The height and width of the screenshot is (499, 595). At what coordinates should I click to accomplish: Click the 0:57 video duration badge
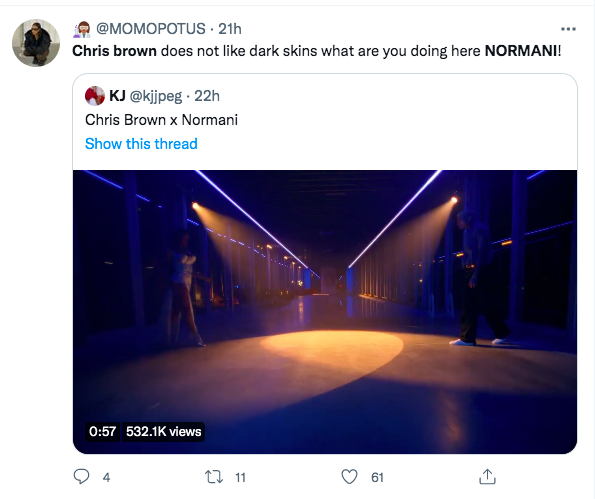coord(102,431)
